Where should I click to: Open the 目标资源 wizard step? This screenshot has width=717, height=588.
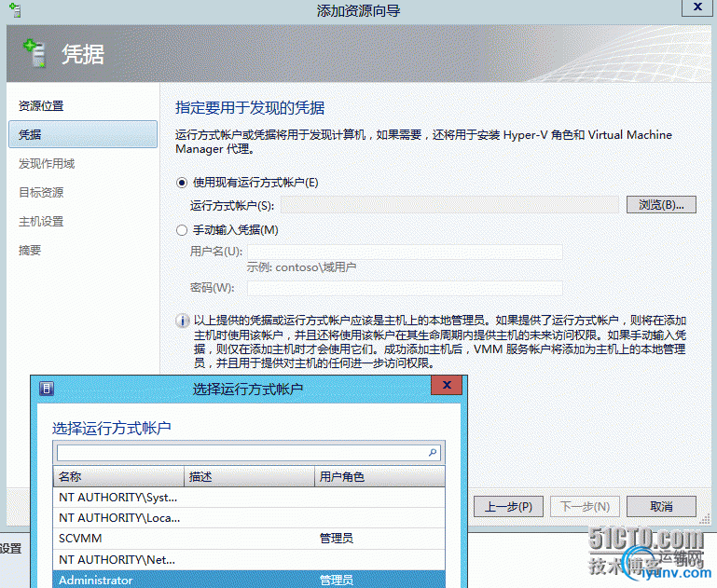point(41,192)
